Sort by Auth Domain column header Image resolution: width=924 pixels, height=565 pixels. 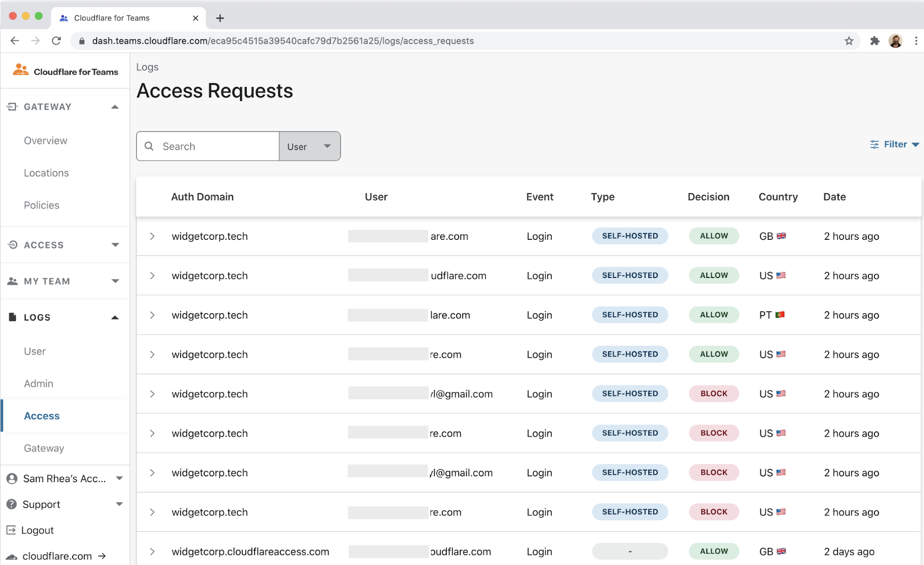[203, 197]
